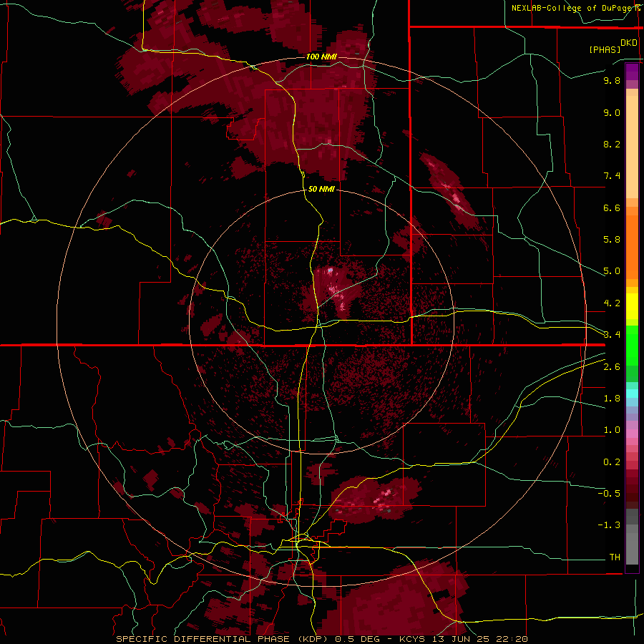
Task: Pick the 1.8 legend value
Action: tap(612, 399)
